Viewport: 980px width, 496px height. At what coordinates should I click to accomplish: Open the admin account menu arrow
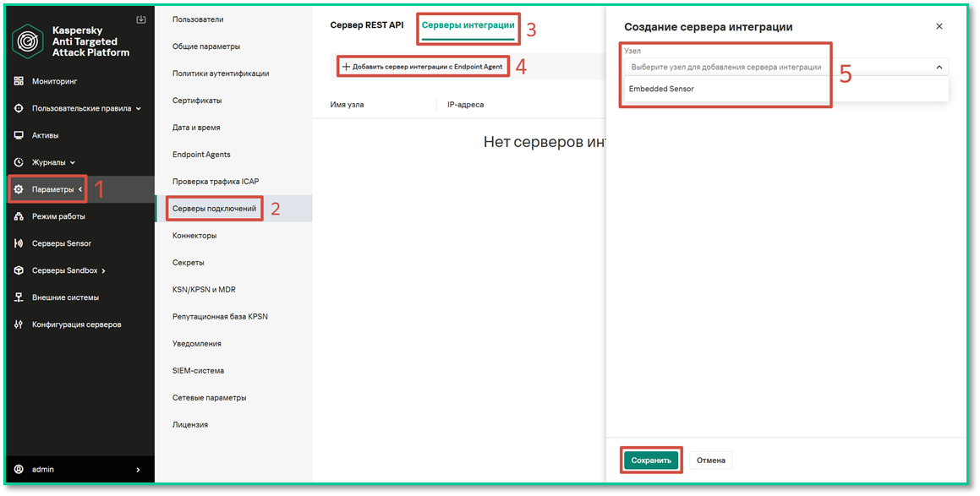[x=138, y=470]
